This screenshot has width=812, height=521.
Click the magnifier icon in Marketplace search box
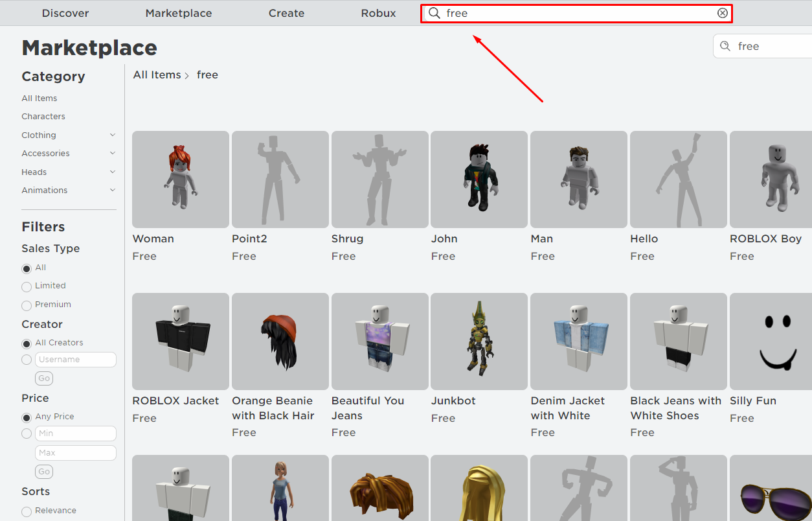(725, 46)
